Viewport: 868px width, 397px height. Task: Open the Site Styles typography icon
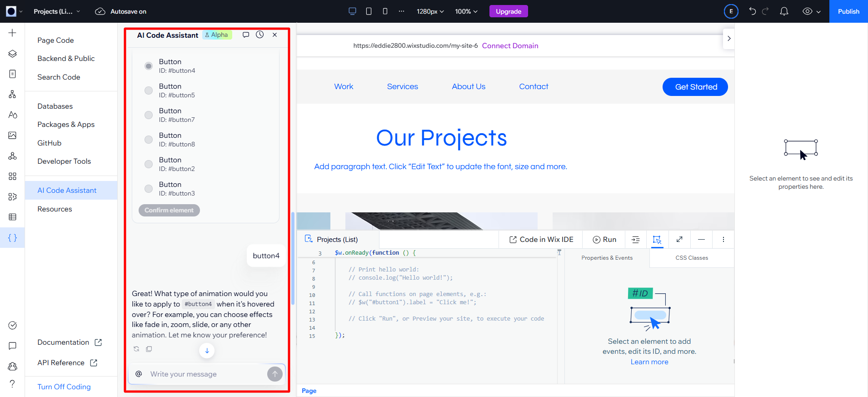pyautogui.click(x=12, y=115)
